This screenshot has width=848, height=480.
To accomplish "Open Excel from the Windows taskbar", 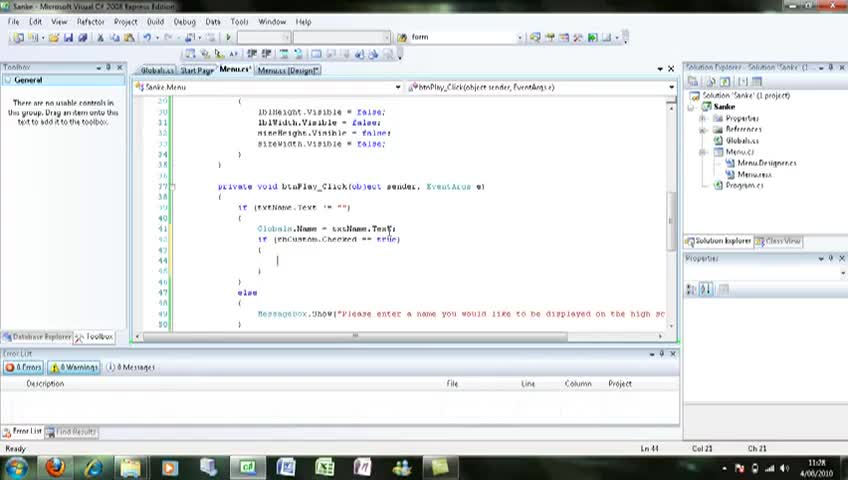I will pyautogui.click(x=324, y=468).
